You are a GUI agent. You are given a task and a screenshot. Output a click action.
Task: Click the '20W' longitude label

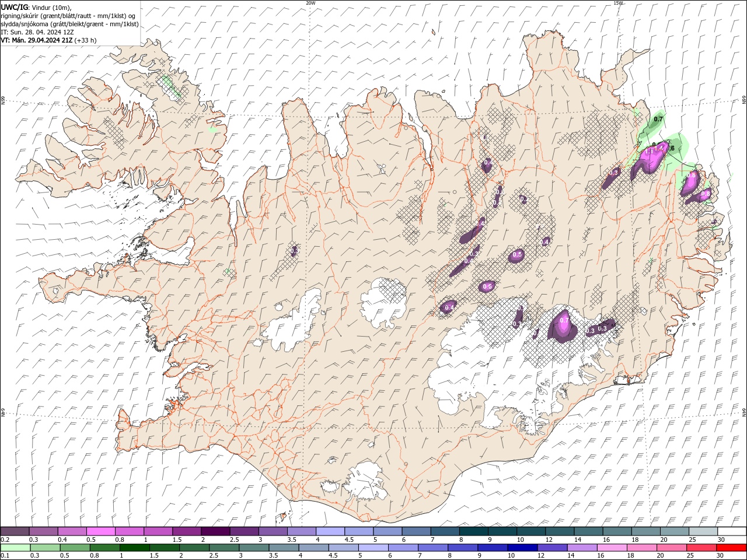310,3
